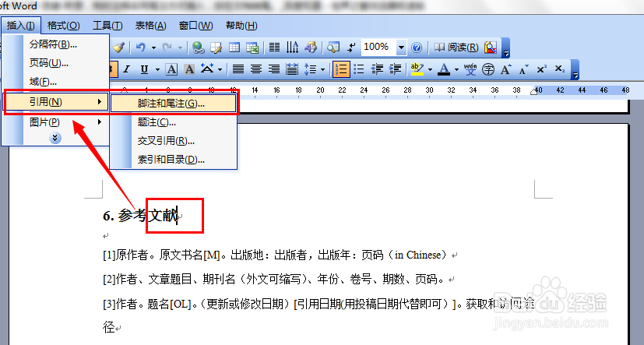This screenshot has width=644, height=345.
Task: Toggle show paragraph marks icon
Action: click(351, 48)
